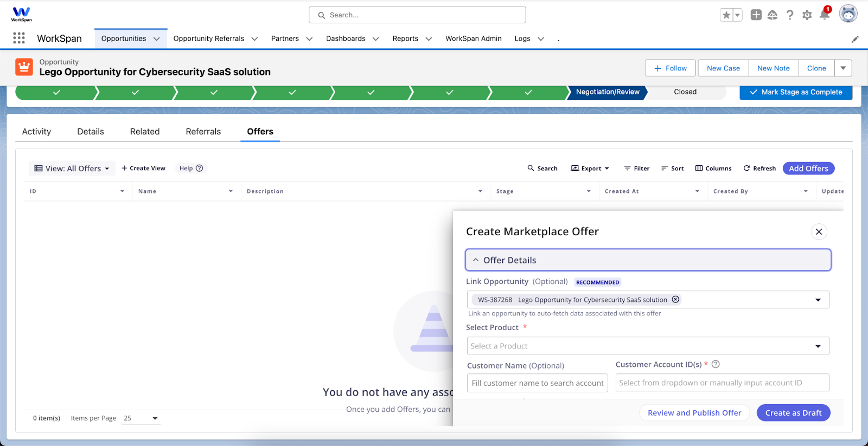Open the app launcher grid icon
The image size is (868, 446).
point(19,38)
